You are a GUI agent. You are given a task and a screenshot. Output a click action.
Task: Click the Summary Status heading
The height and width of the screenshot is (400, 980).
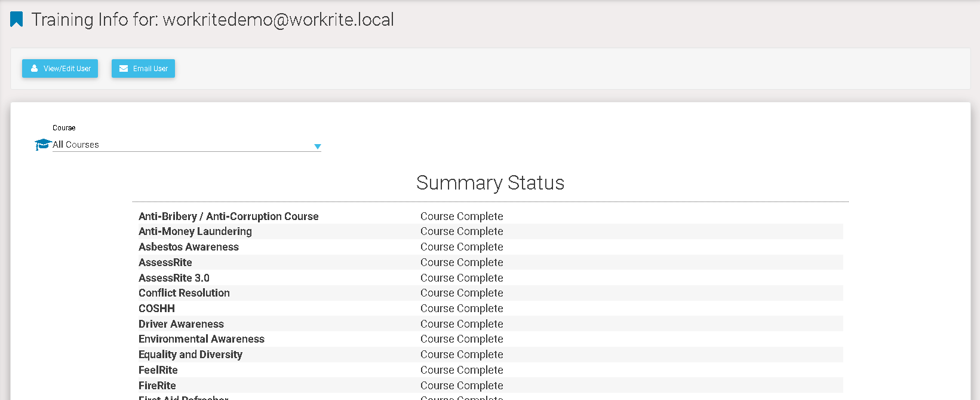click(490, 183)
